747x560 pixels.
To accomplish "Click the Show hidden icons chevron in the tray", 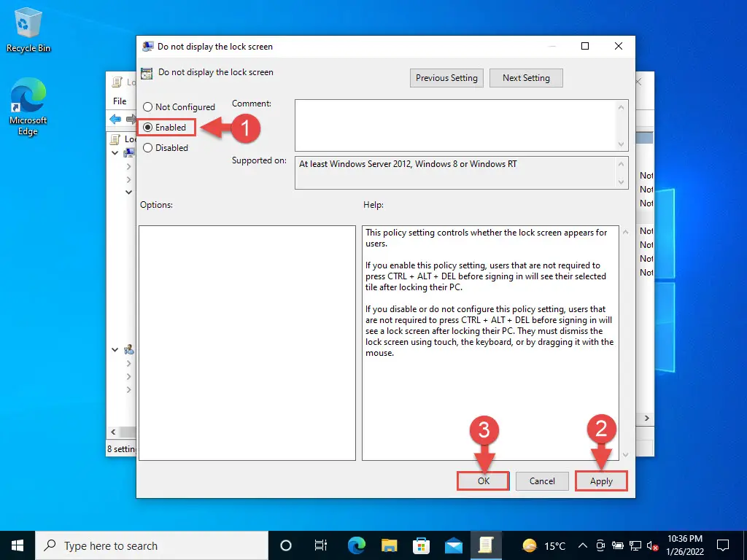I will [x=582, y=545].
